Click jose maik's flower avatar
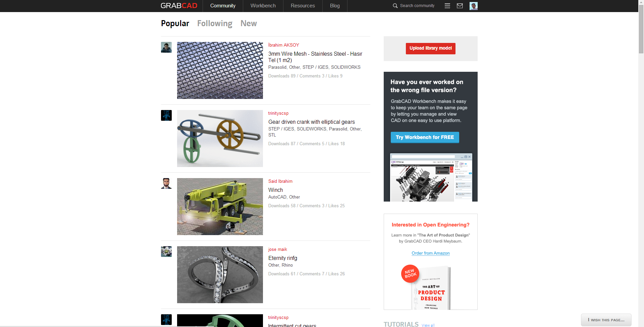This screenshot has width=644, height=327. click(x=166, y=252)
